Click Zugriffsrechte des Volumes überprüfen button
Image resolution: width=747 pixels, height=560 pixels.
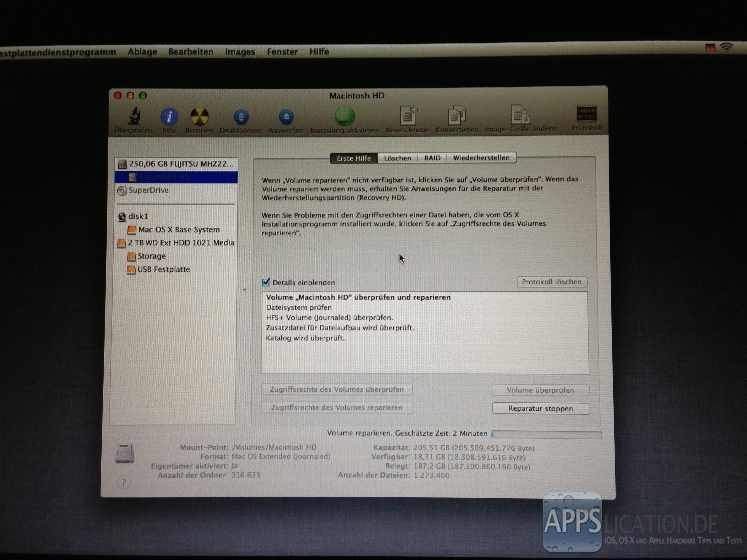coord(336,389)
